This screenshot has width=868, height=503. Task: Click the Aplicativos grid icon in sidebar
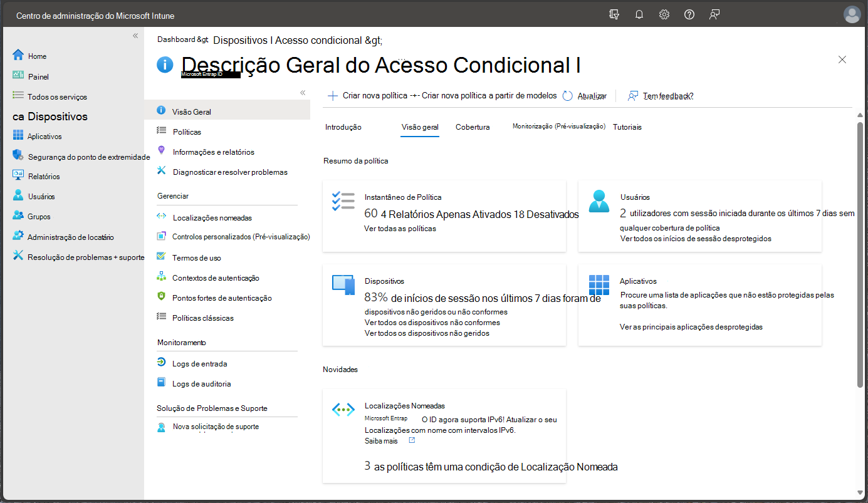18,135
